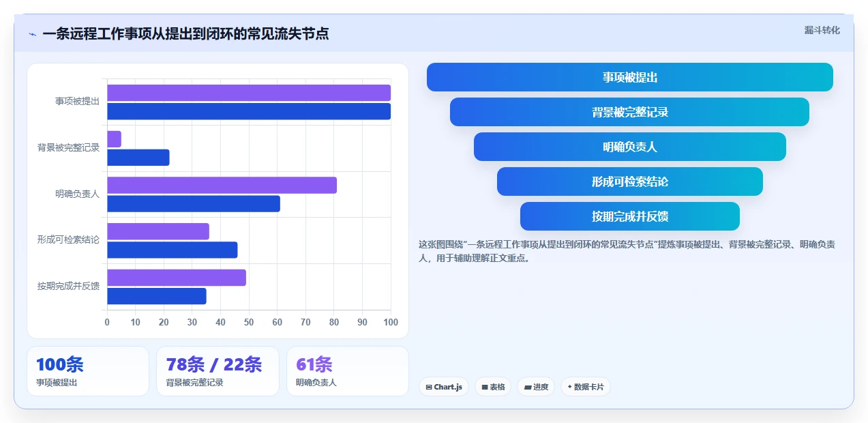The height and width of the screenshot is (423, 868).
Task: Select the 背景被完整记录 funnel stage bar
Action: point(630,112)
